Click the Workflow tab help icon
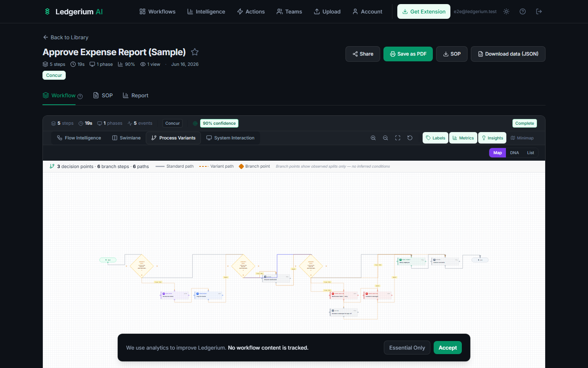 click(80, 96)
